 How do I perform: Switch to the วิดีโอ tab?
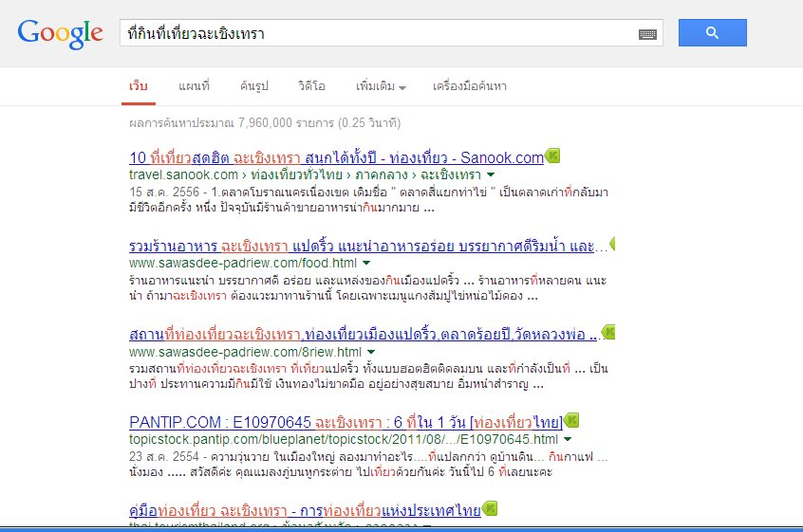312,86
